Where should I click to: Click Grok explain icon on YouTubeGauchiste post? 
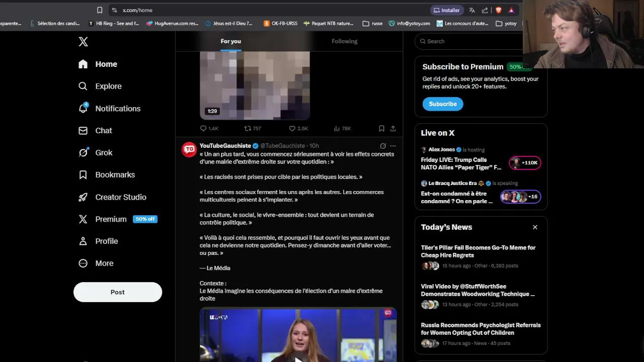383,146
